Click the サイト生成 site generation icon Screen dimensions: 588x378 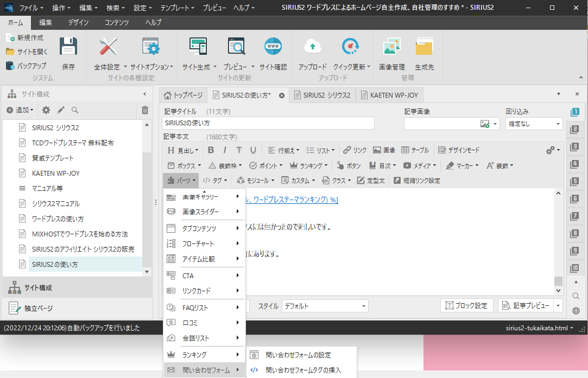(198, 49)
